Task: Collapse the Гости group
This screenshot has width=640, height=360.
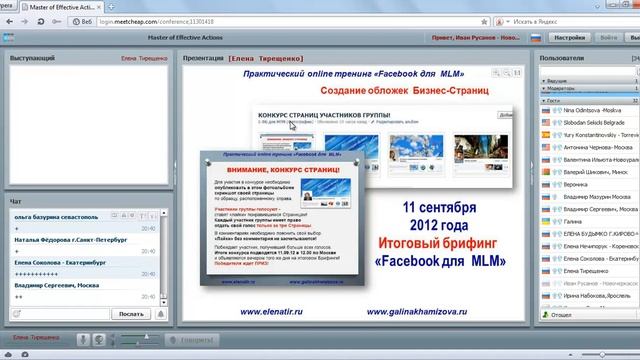Action: [x=544, y=100]
